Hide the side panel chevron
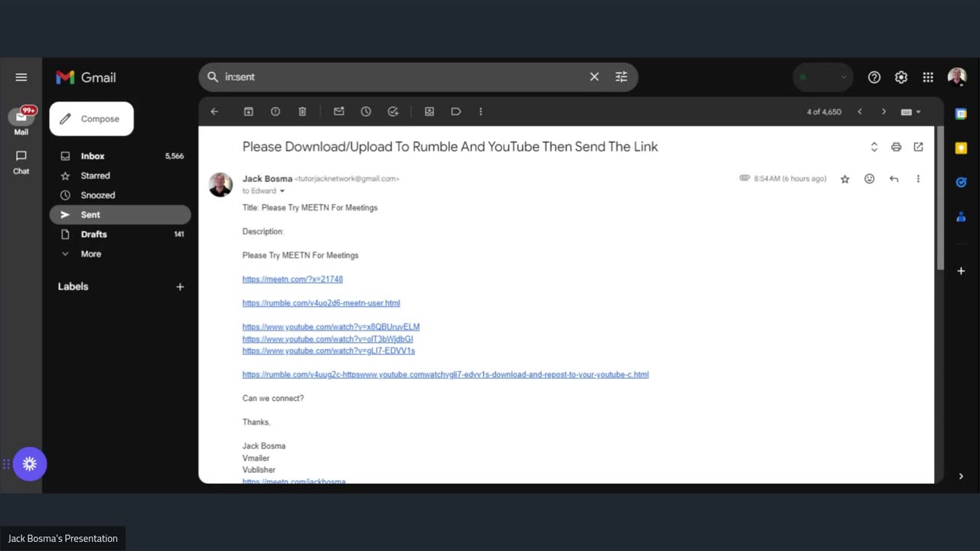This screenshot has height=551, width=980. pyautogui.click(x=961, y=476)
